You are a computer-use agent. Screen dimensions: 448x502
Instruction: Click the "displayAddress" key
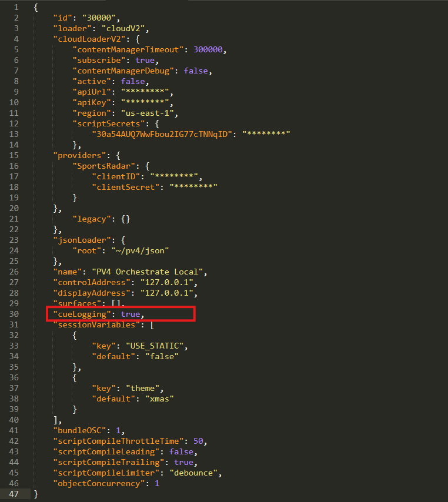pos(92,293)
